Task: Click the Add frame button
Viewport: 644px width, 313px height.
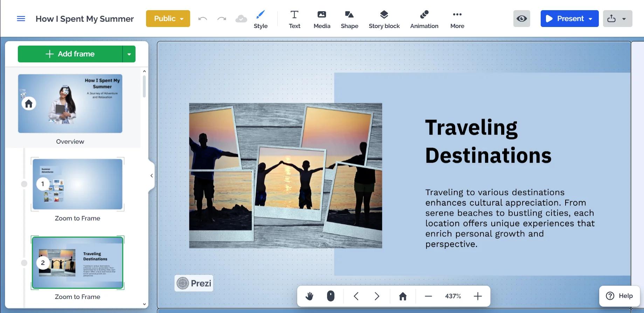Action: (x=70, y=54)
